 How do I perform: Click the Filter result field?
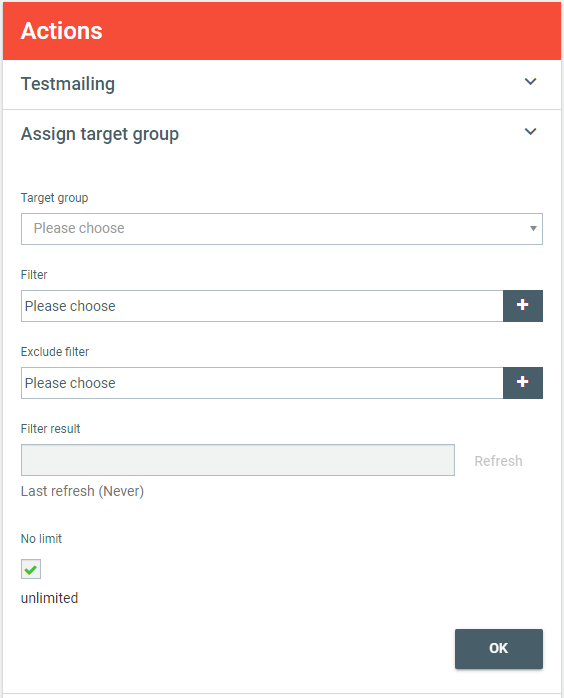point(238,460)
